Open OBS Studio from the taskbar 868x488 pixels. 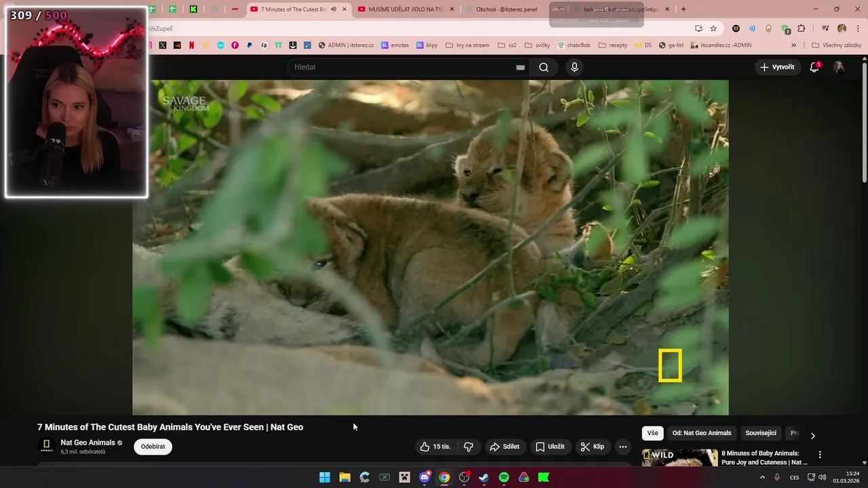coord(464,477)
